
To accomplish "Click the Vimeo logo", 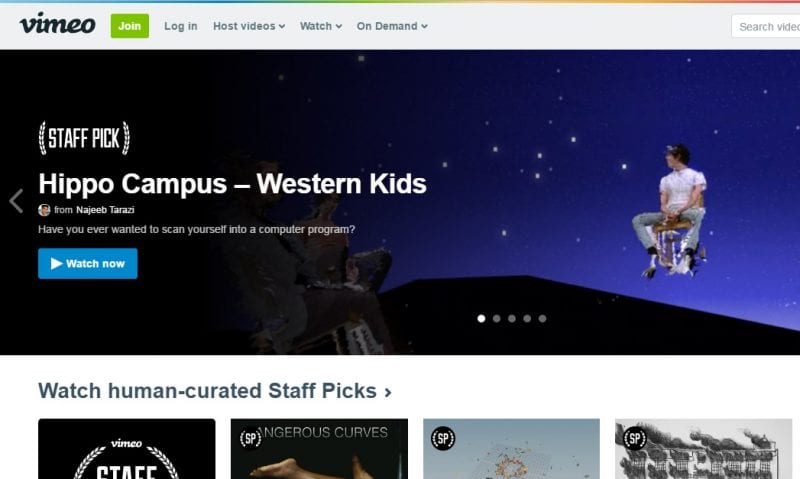I will click(57, 24).
